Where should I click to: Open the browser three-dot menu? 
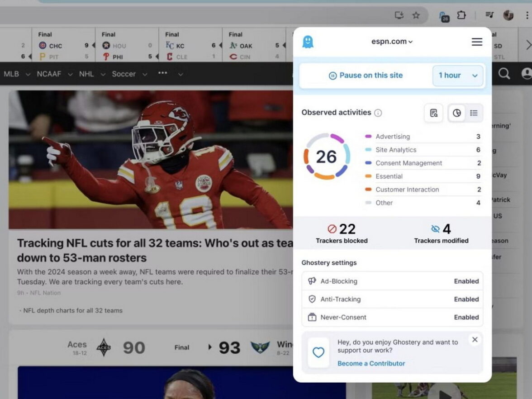point(527,15)
